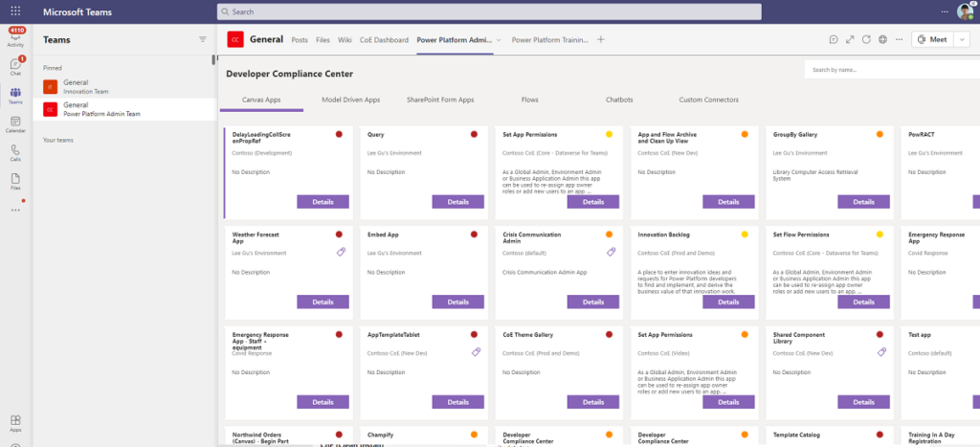Click the Search by name field
This screenshot has height=447, width=980.
click(892, 70)
